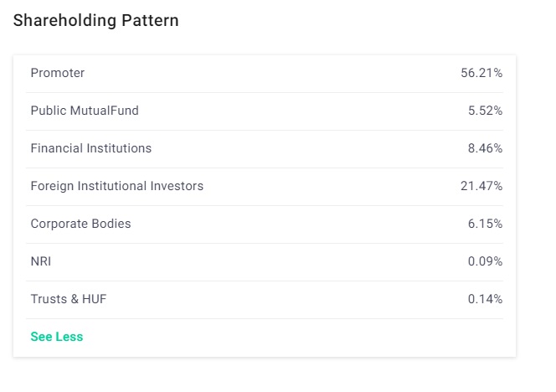Click the word Trusts in the last row
Screen dimensions: 556x392
(49, 299)
